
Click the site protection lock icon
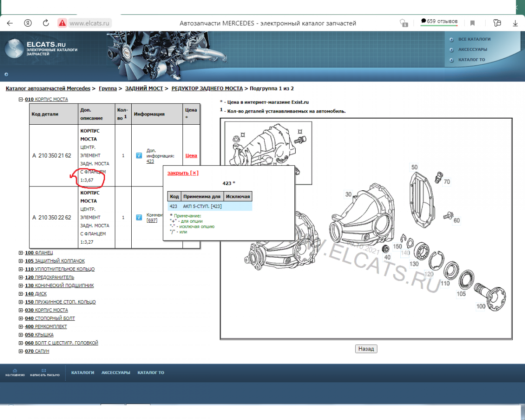tap(404, 23)
